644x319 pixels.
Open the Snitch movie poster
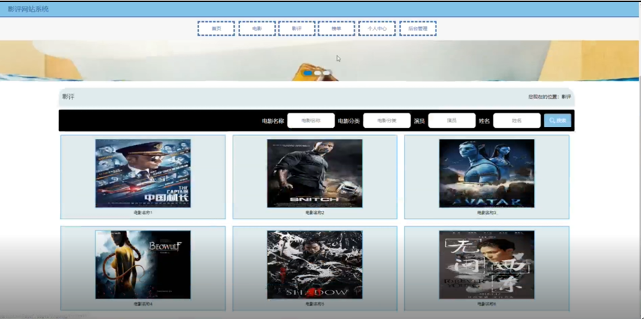[x=314, y=173]
